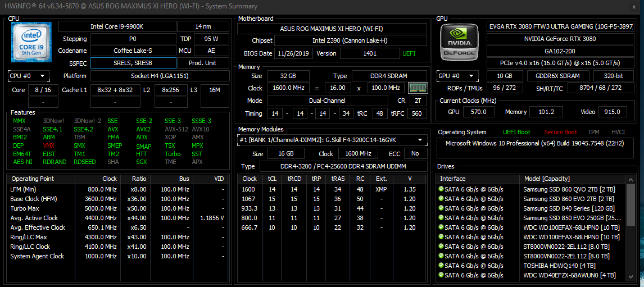
Task: Click the green UEFI indicator beside BIOS version
Action: 409,53
